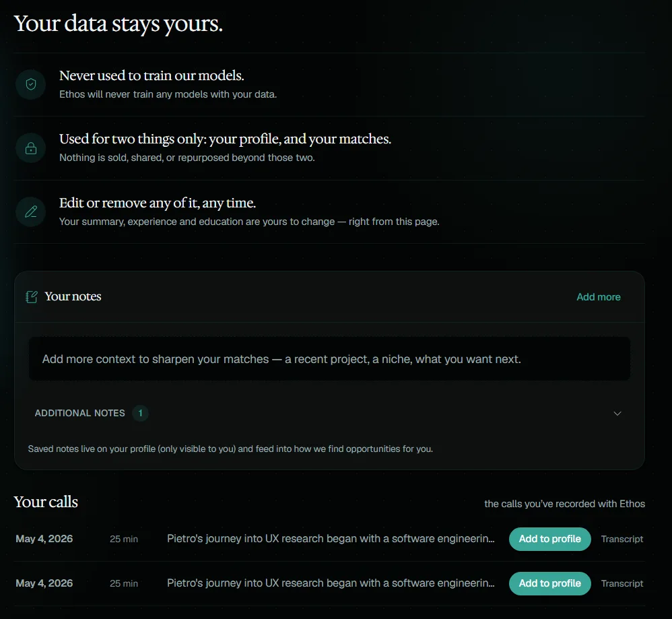The image size is (672, 619).
Task: Click 'Edit or remove any of it' heading
Action: (158, 203)
